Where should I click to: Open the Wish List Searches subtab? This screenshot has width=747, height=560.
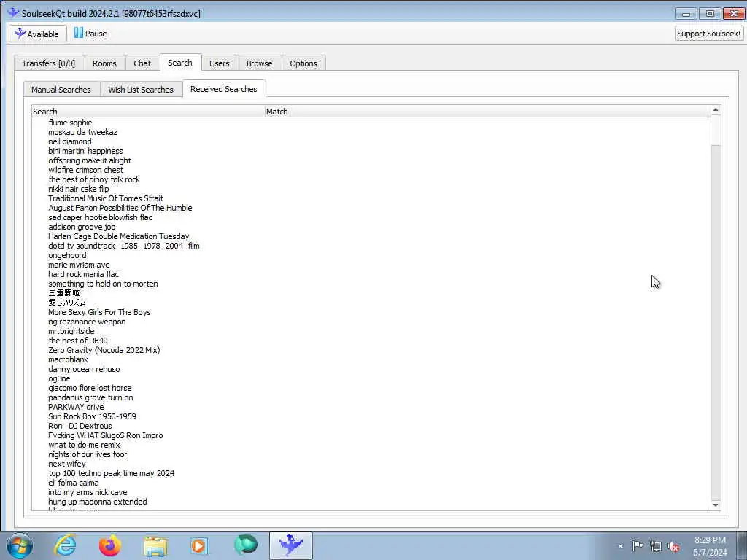(141, 90)
